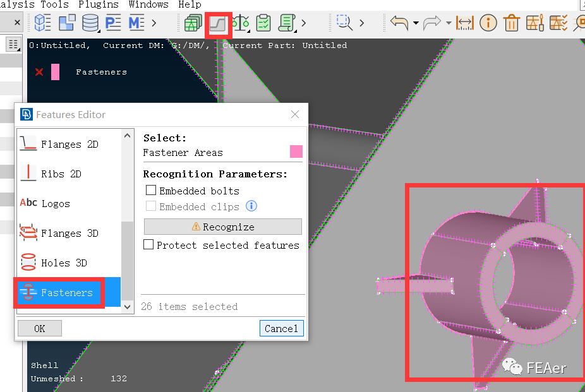Click the green stacked layers icon

[193, 23]
